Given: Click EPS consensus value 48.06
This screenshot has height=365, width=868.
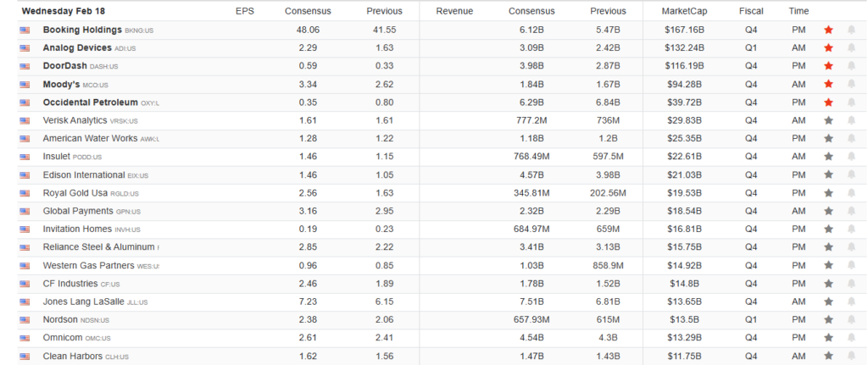Looking at the screenshot, I should tap(308, 30).
